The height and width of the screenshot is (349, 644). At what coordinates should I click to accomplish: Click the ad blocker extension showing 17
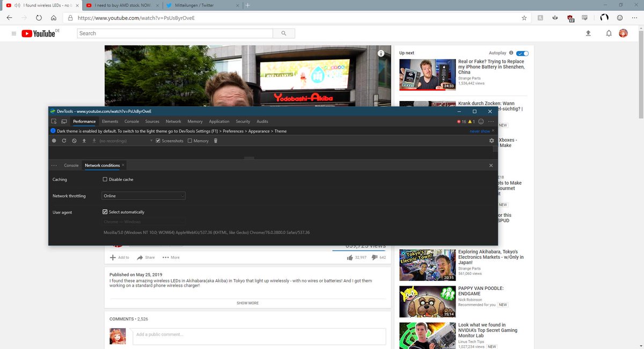click(570, 18)
